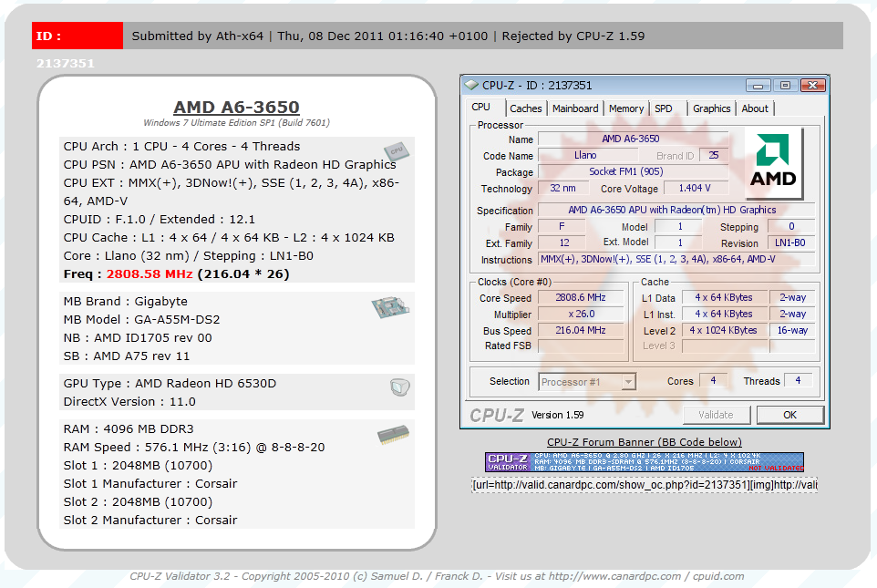The image size is (877, 588).
Task: Click the CPUID : F.1.0 / Extended line
Action: click(160, 220)
